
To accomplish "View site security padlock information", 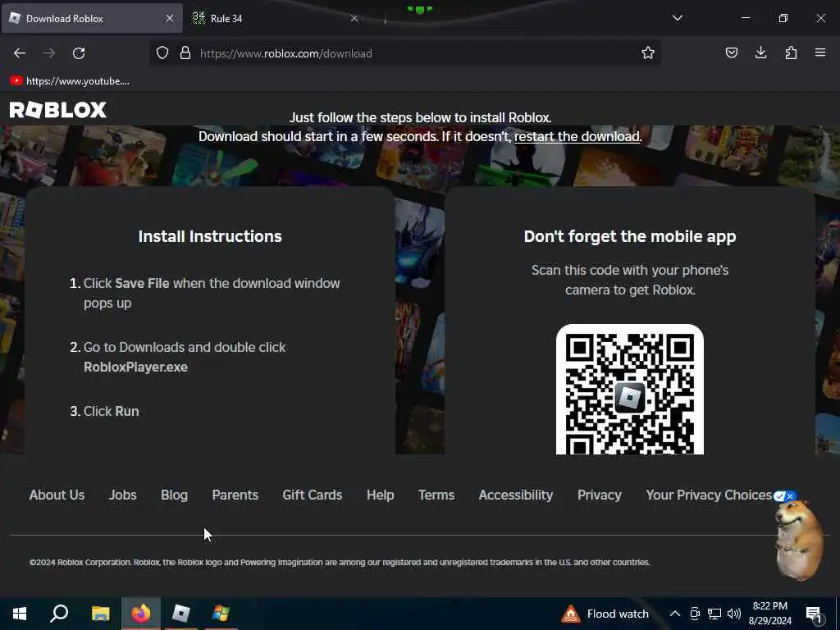I will pos(185,53).
